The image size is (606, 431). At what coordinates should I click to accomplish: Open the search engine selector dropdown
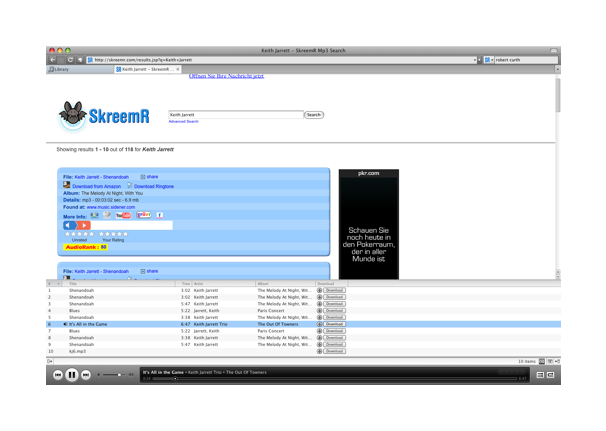coord(489,60)
